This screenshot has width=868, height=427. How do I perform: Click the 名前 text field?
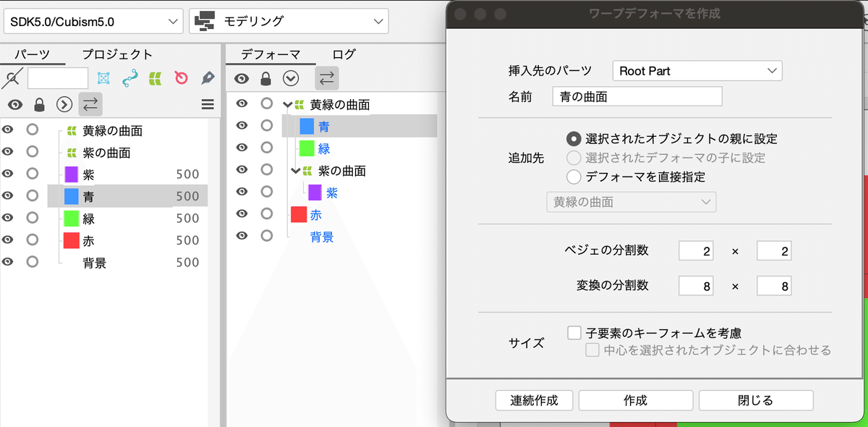[637, 96]
